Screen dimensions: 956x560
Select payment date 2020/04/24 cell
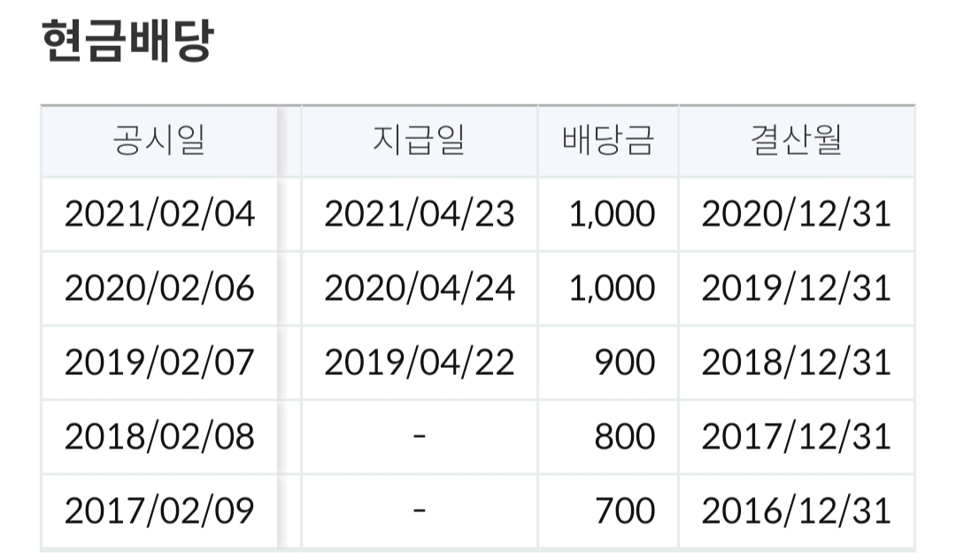pyautogui.click(x=420, y=288)
